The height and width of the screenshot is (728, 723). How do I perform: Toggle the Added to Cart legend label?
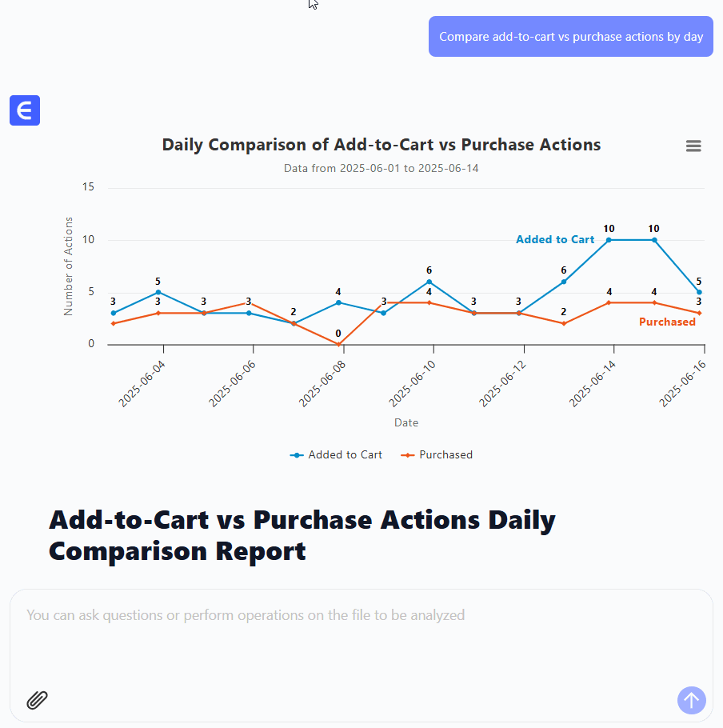point(345,455)
